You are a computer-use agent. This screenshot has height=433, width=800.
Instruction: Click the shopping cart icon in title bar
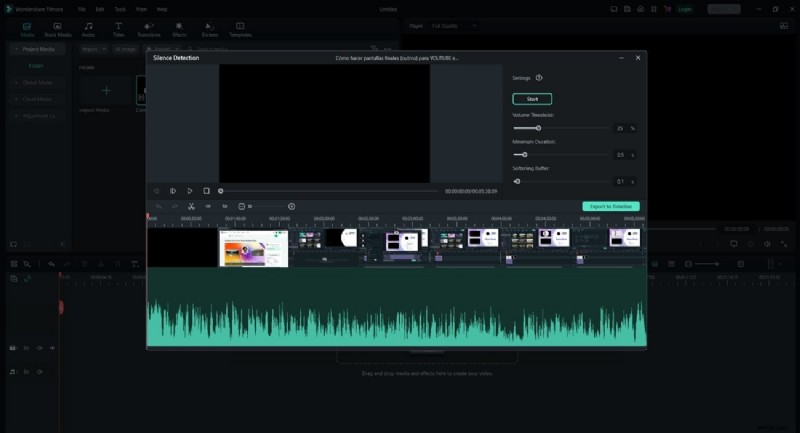[667, 9]
